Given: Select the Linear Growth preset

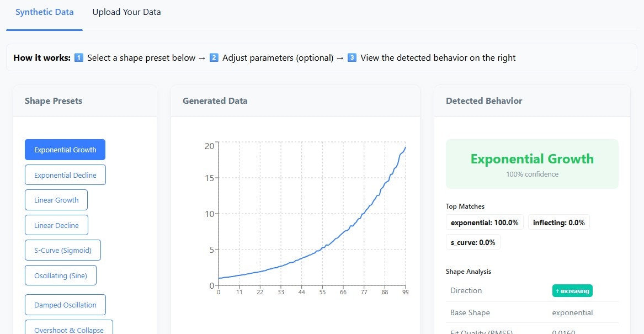Looking at the screenshot, I should coord(56,199).
